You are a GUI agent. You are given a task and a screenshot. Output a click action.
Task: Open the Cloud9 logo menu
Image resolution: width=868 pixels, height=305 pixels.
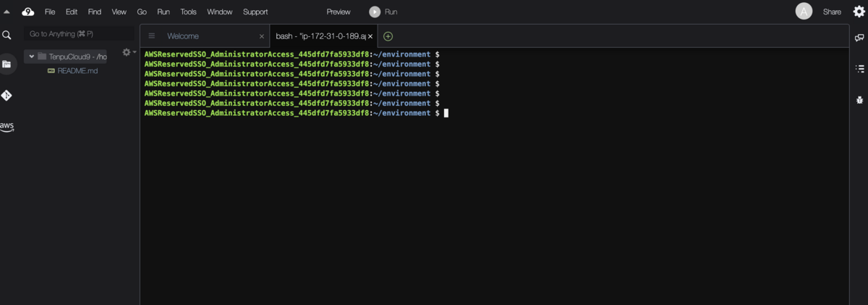28,12
